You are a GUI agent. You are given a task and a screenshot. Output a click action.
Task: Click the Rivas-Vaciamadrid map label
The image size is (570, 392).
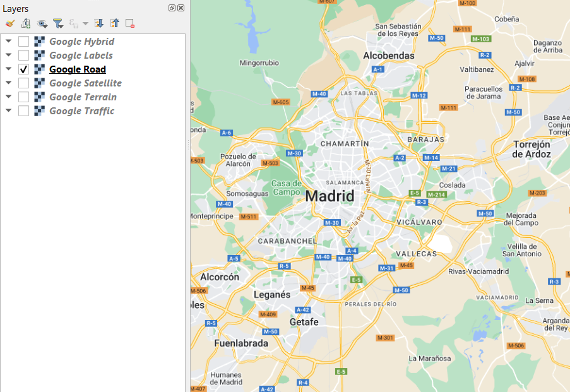tap(478, 271)
